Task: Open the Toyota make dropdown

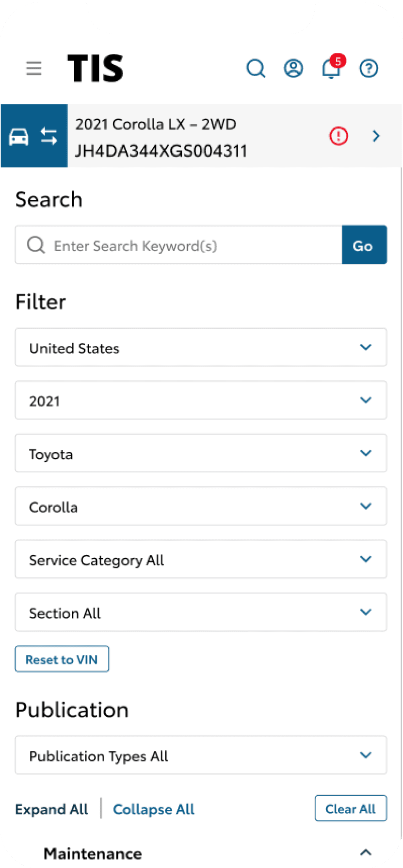Action: tap(201, 453)
